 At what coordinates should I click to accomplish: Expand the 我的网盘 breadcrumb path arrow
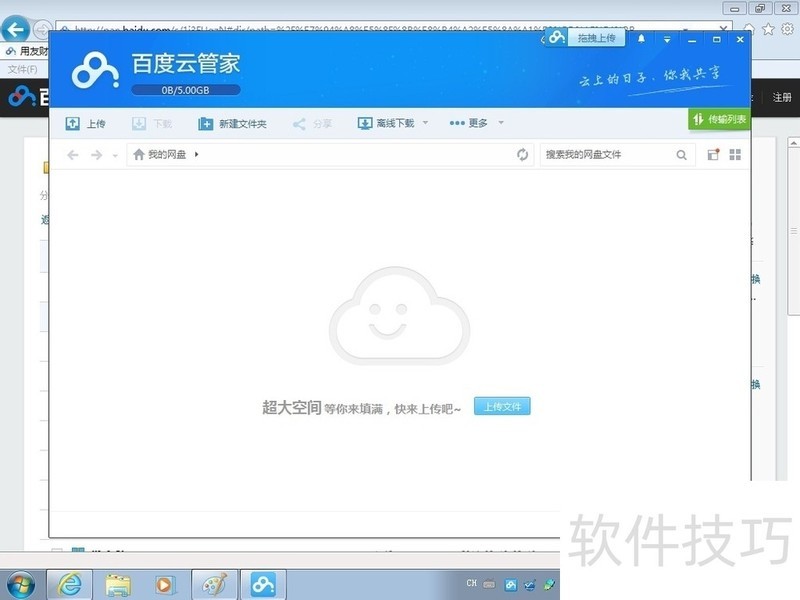coord(197,155)
